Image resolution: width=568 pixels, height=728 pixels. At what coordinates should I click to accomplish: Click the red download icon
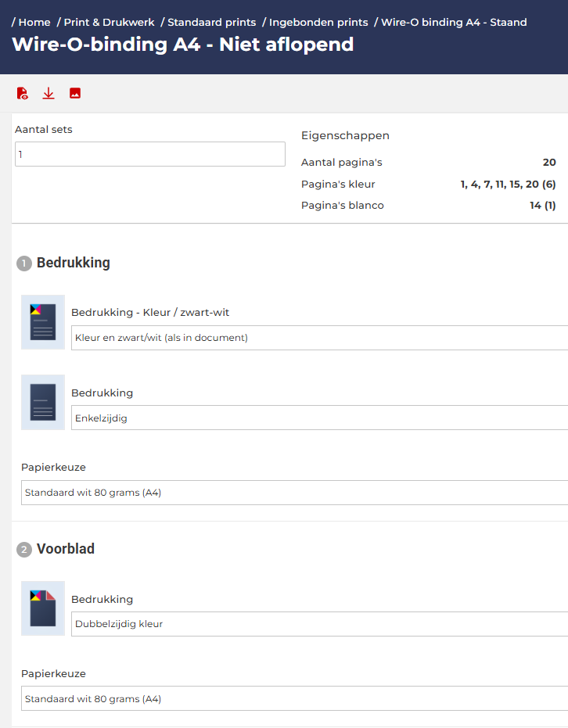coord(49,94)
